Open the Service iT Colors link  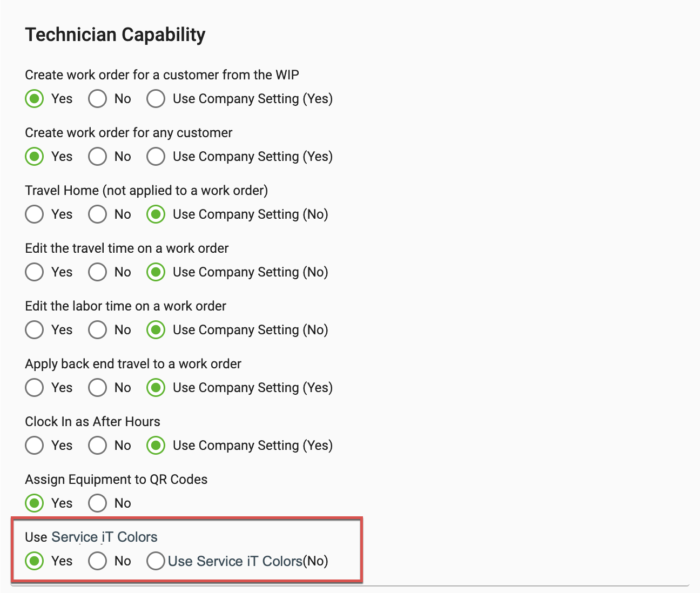pyautogui.click(x=104, y=537)
